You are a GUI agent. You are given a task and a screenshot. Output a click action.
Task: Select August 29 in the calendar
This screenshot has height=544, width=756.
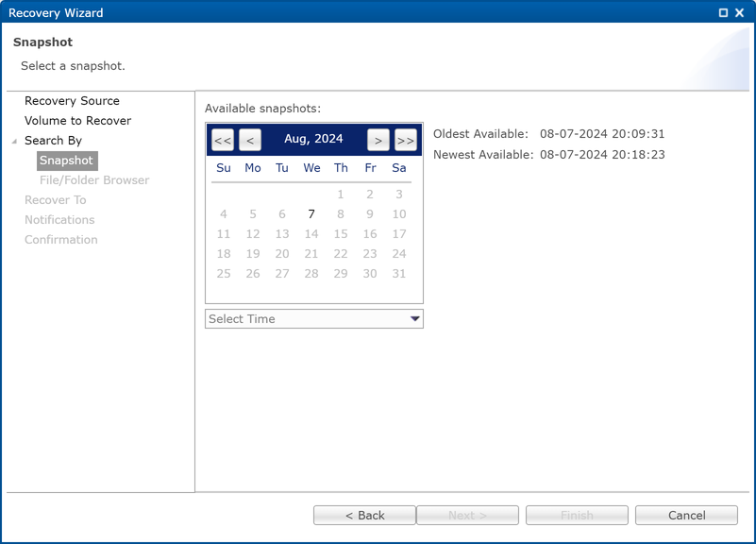pyautogui.click(x=341, y=274)
